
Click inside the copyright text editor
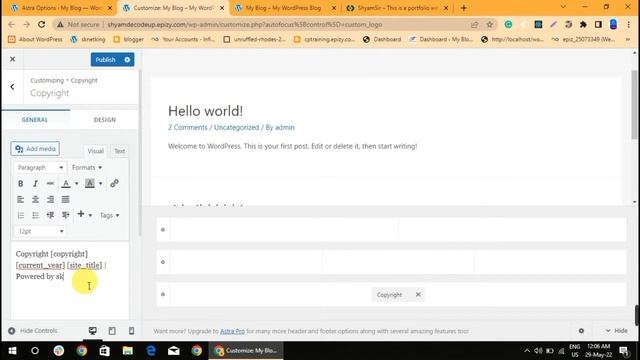pos(70,280)
